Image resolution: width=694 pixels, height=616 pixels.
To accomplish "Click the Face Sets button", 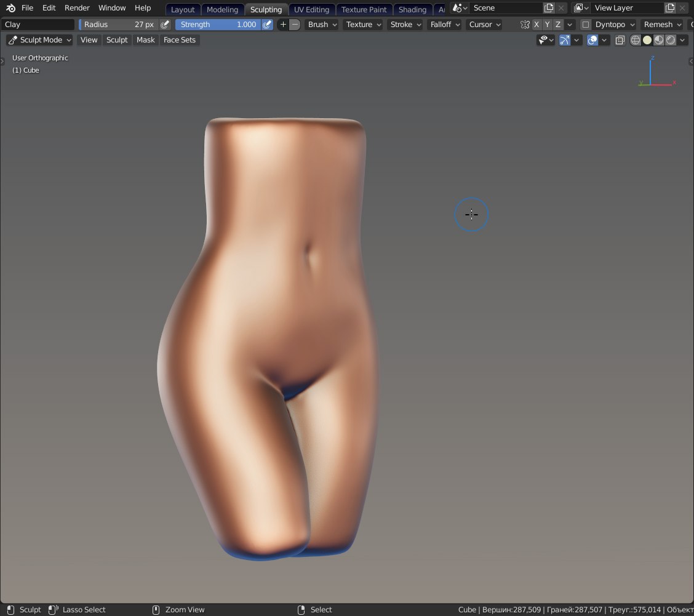I will pos(179,40).
